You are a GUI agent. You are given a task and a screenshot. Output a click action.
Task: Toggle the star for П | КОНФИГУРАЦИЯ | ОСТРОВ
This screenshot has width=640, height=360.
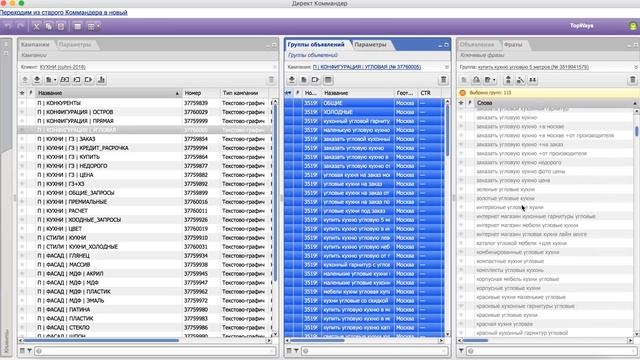(22, 112)
